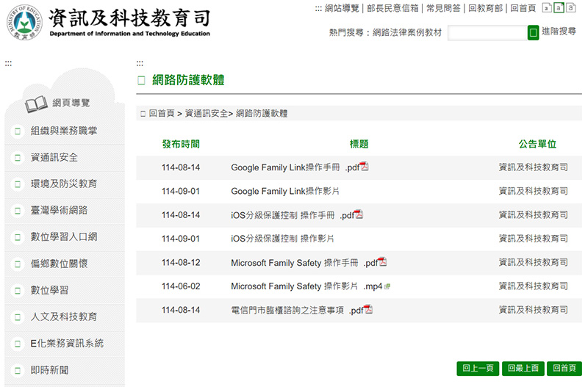Click the PDF icon next to 電信門市臨櫃諮詢之注意事項
Screen dimensions: 588x387
368,310
